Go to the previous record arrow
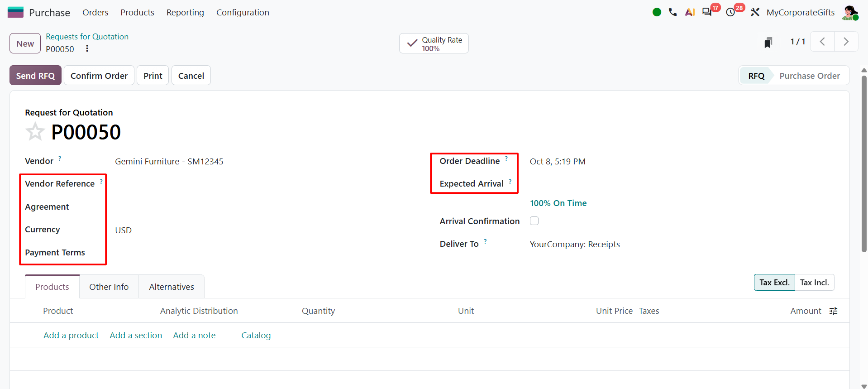 tap(822, 42)
